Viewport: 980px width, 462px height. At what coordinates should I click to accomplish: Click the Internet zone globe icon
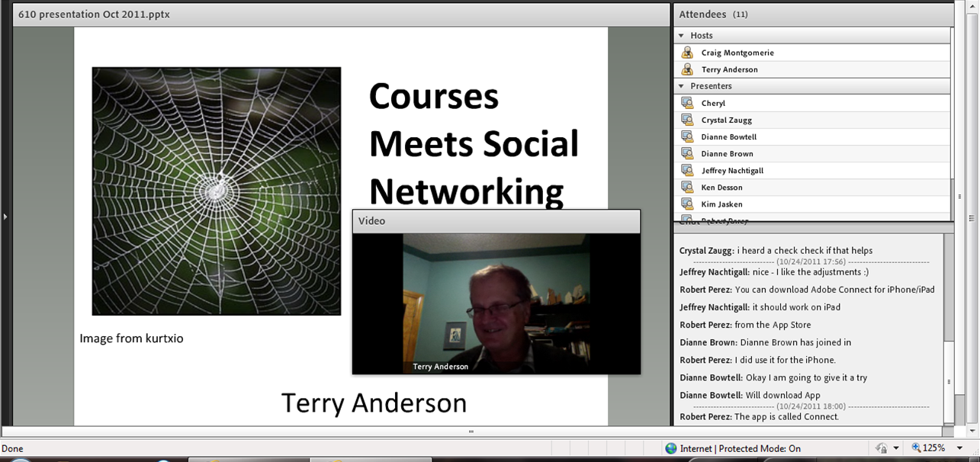(671, 448)
